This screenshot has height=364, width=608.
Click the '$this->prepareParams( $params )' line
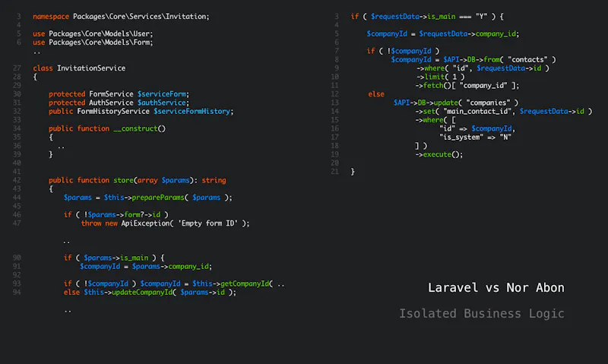pyautogui.click(x=148, y=198)
